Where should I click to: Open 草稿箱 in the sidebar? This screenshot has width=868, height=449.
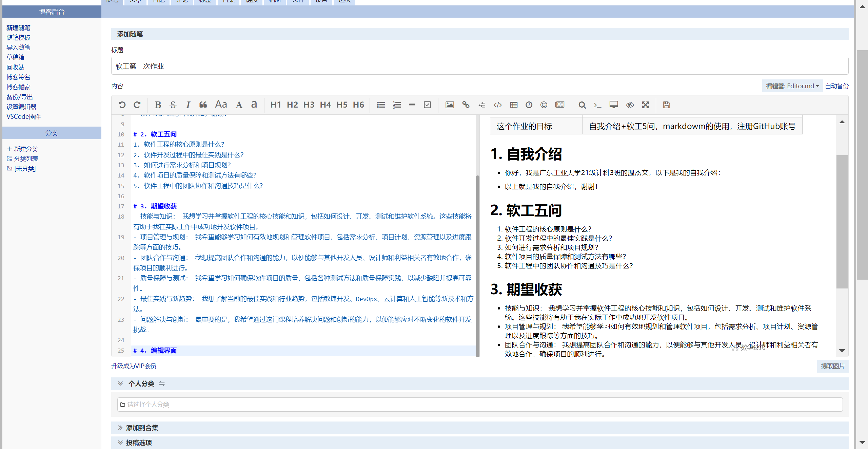coord(16,57)
